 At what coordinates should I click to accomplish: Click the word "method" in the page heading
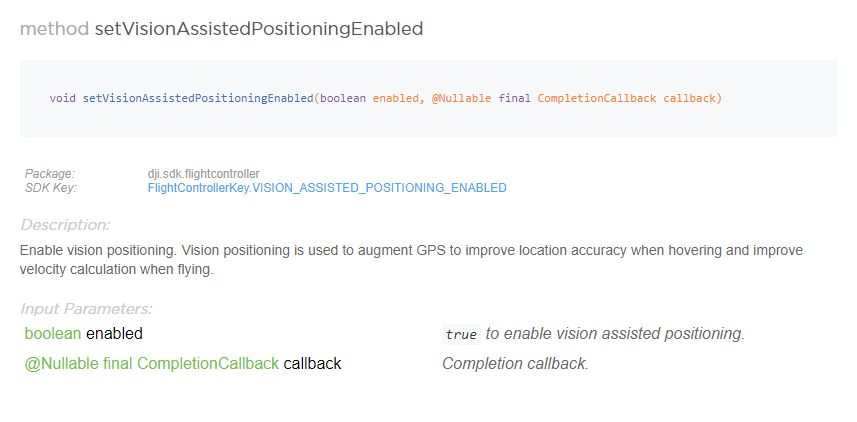coord(54,29)
